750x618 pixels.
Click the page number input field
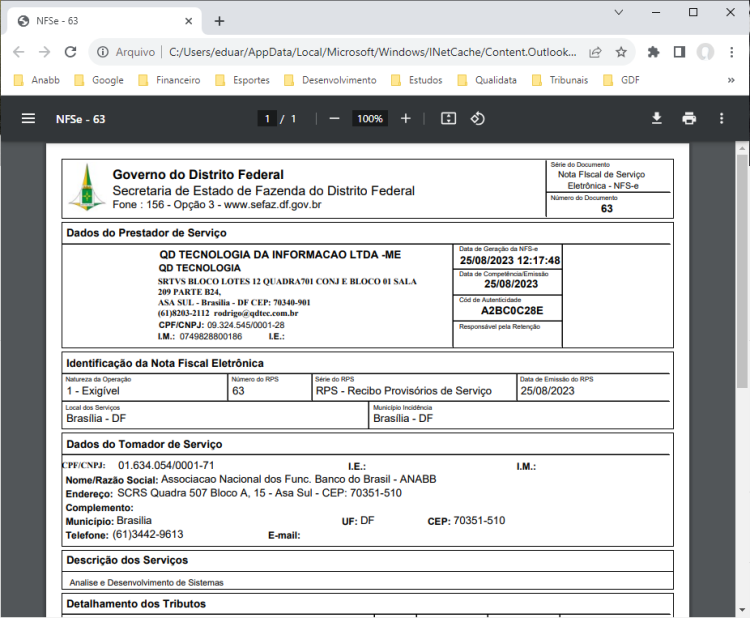(x=267, y=119)
